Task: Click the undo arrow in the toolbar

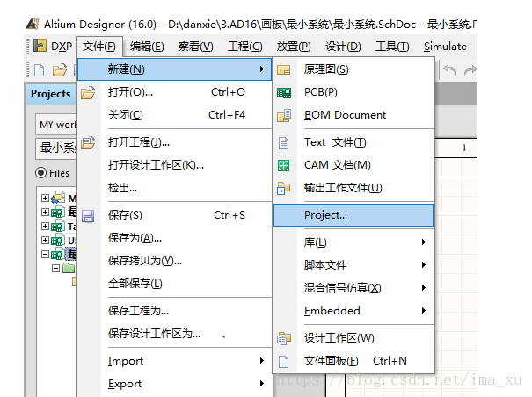Action: [449, 70]
